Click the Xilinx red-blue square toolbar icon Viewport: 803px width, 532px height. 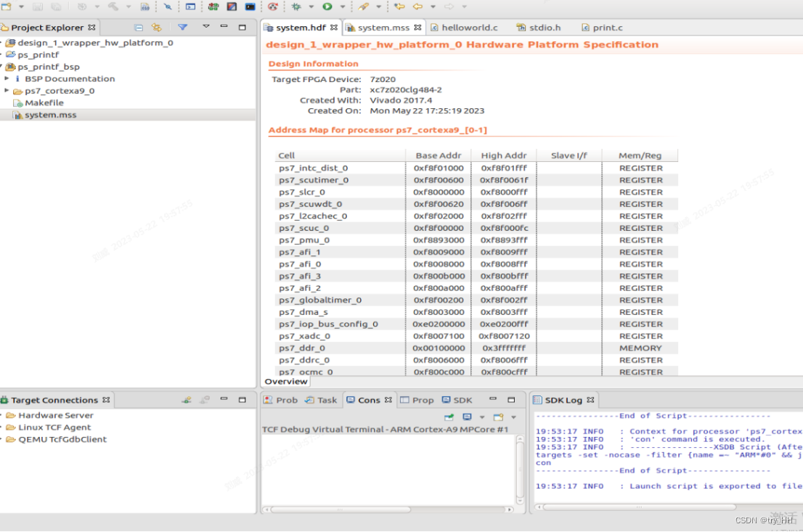tap(232, 7)
